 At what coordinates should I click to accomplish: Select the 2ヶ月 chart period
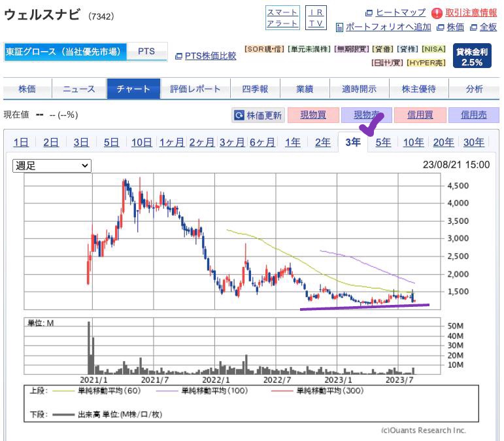202,142
